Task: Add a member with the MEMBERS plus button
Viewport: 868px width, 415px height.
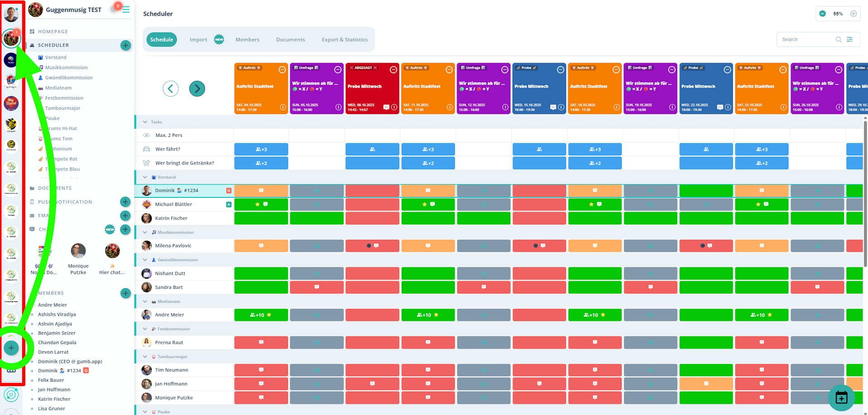Action: 126,293
